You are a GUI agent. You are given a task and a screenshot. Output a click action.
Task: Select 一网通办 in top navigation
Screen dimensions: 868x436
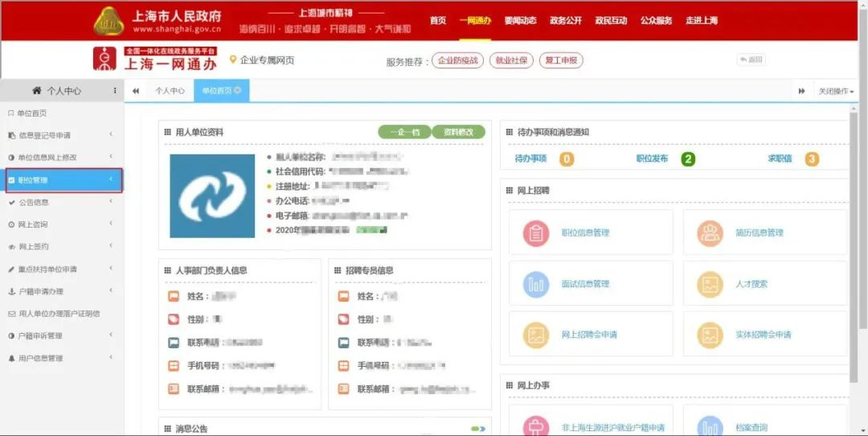click(475, 20)
